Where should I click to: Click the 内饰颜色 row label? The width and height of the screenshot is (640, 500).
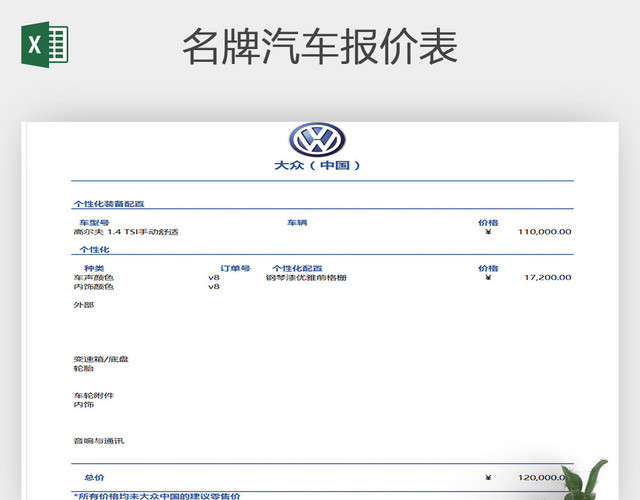[x=93, y=287]
